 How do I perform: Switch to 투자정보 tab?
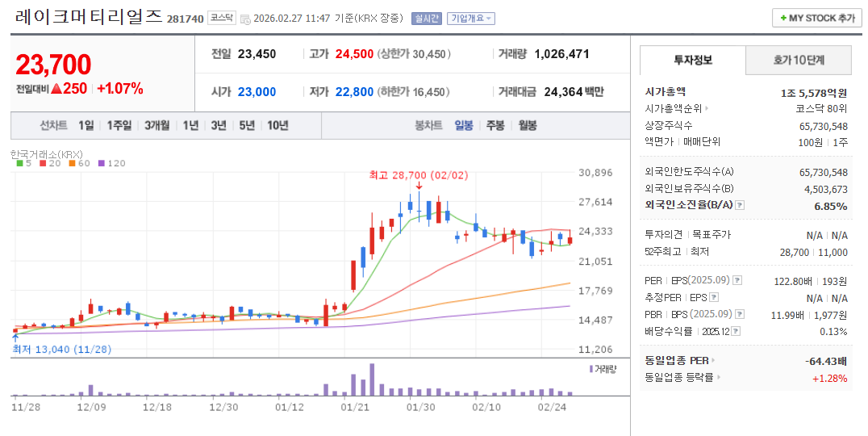point(692,60)
